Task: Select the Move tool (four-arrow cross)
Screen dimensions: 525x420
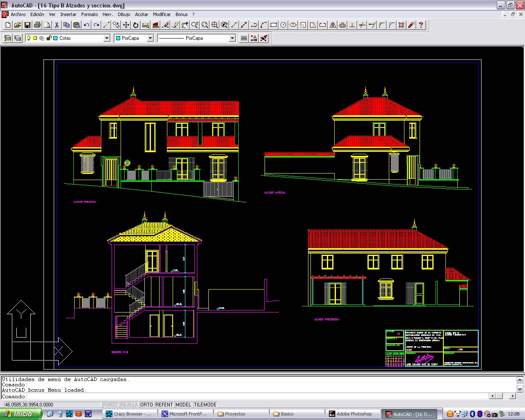Action: coord(126,25)
